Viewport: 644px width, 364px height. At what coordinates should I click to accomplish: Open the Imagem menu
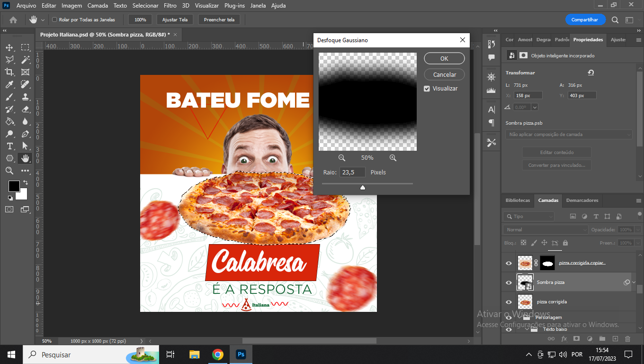(x=72, y=6)
